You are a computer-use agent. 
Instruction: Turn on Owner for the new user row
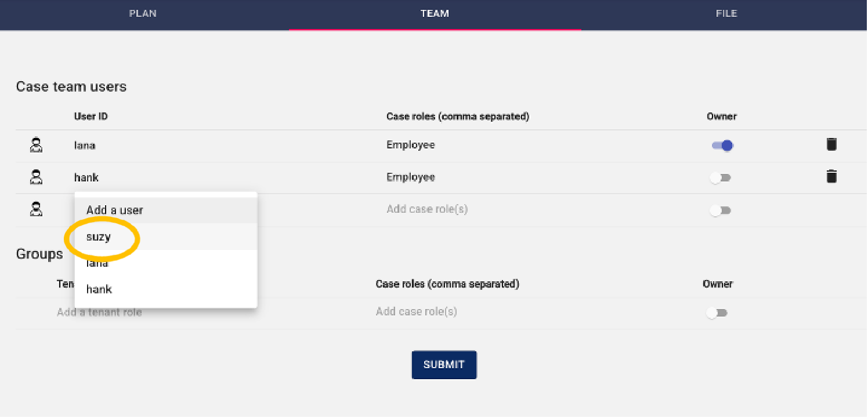(721, 210)
